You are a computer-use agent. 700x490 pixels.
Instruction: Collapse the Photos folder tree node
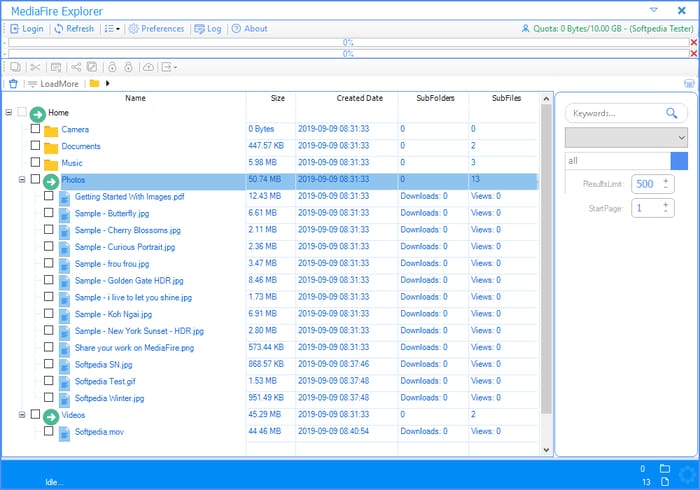[22, 180]
